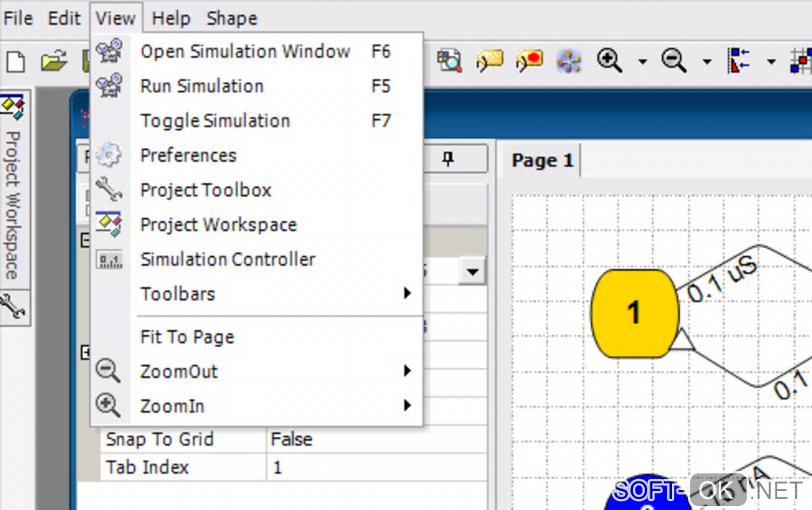Click the blue network nodes toolbar icon

point(568,61)
